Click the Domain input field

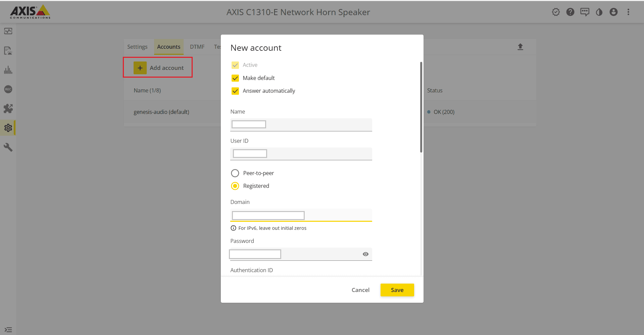pyautogui.click(x=301, y=215)
